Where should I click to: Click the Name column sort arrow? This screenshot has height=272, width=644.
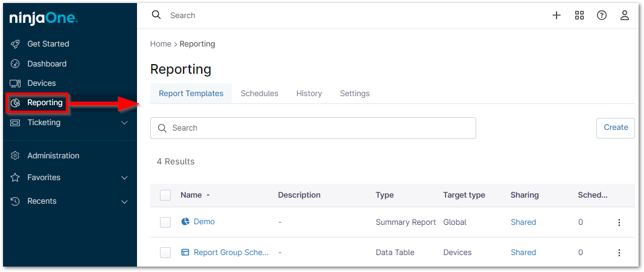coord(208,195)
